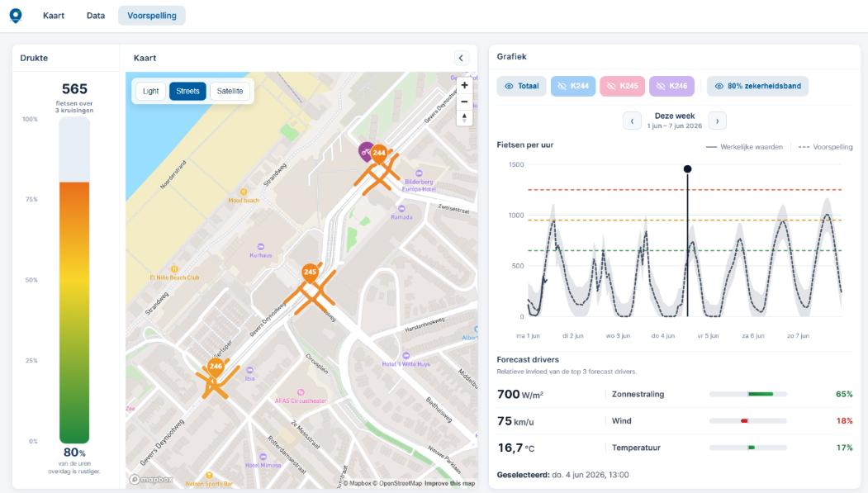Click the AFAS Circustheater map icon
The image size is (868, 493).
(x=301, y=392)
